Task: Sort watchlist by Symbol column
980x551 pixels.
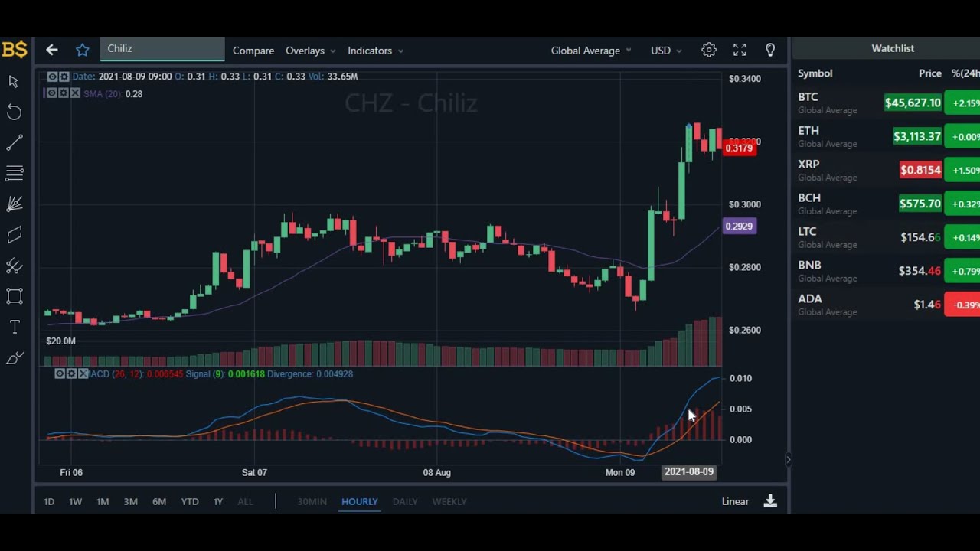Action: [815, 73]
